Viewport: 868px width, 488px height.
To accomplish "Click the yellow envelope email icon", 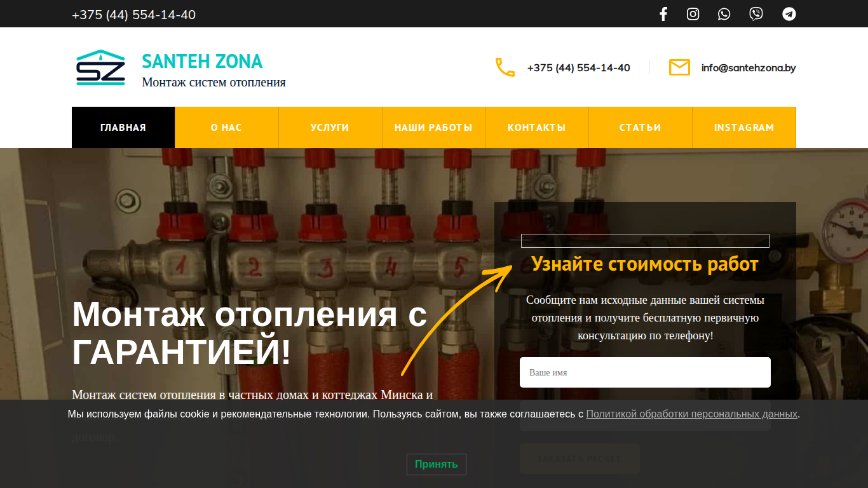I will (679, 67).
